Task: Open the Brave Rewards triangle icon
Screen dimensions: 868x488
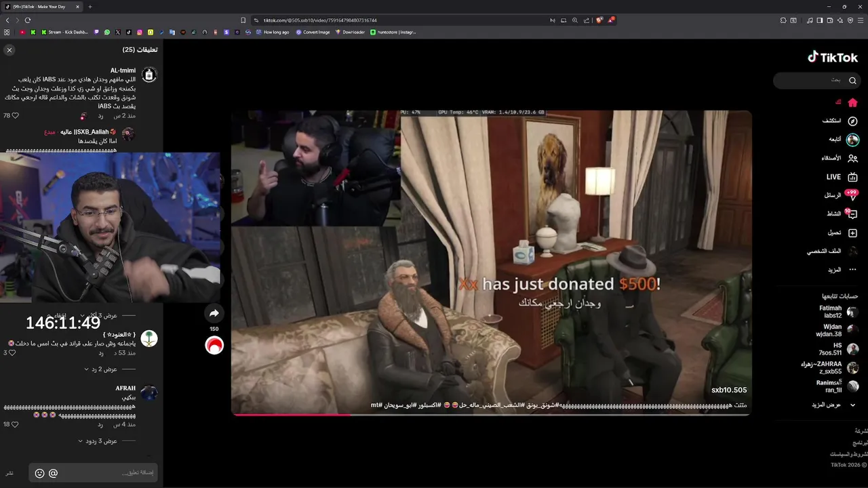Action: pos(611,20)
